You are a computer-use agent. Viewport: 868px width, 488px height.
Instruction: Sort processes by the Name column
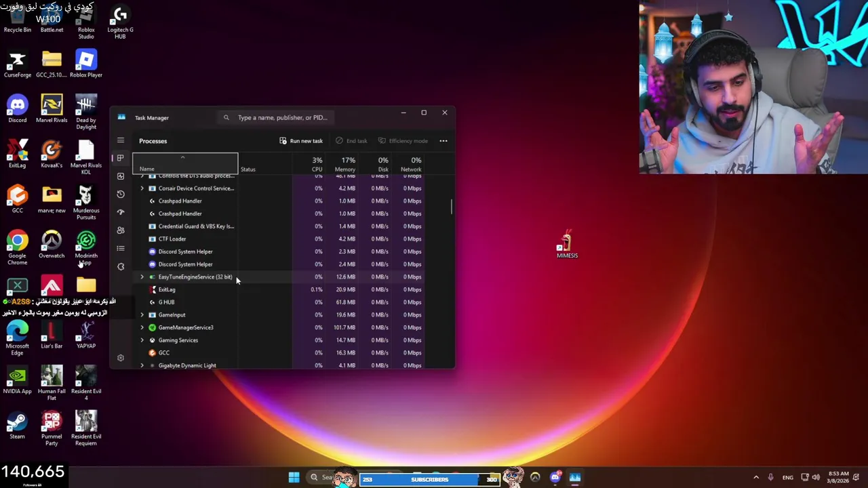pyautogui.click(x=185, y=164)
